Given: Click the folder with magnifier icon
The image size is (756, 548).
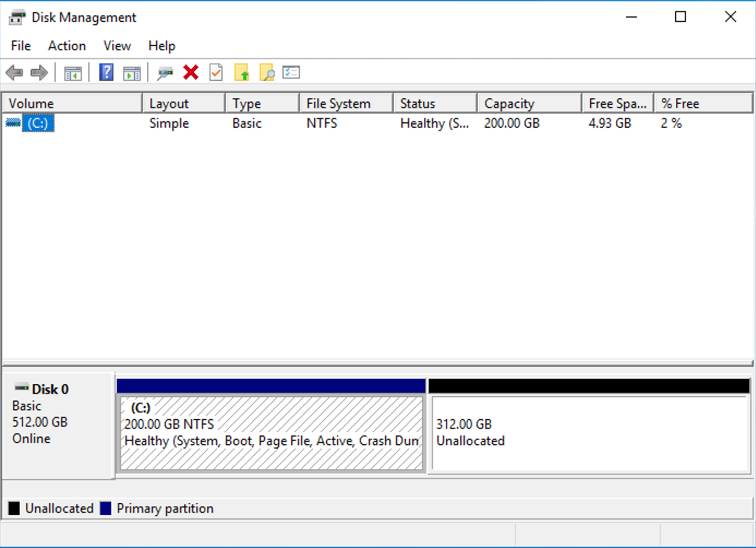Looking at the screenshot, I should click(267, 72).
